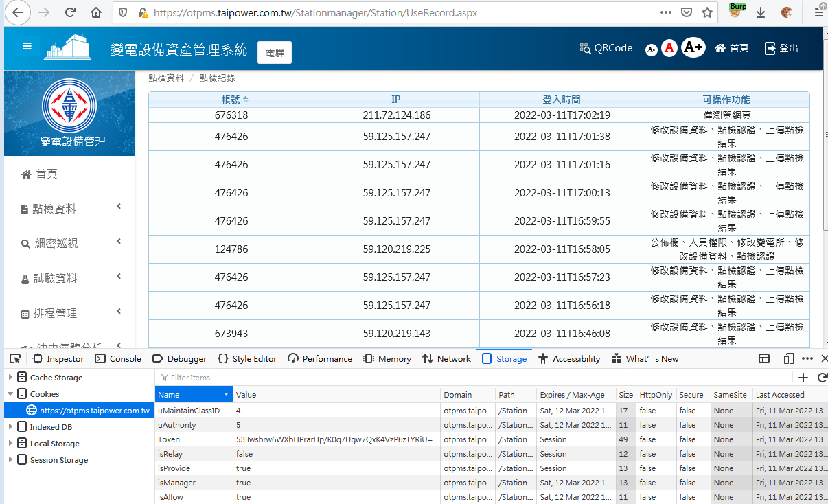Image resolution: width=828 pixels, height=504 pixels.
Task: Expand Cache Storage tree node
Action: (10, 378)
